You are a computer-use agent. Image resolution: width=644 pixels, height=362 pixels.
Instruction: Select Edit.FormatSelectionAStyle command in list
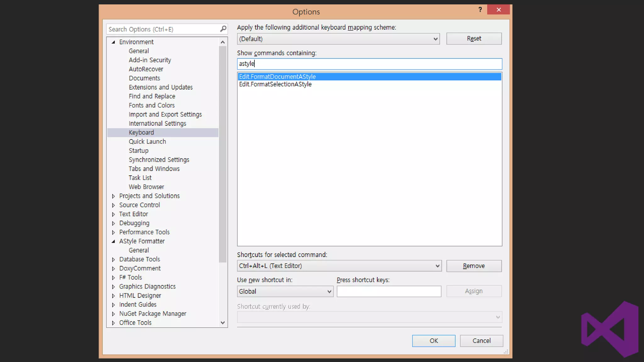pyautogui.click(x=275, y=84)
